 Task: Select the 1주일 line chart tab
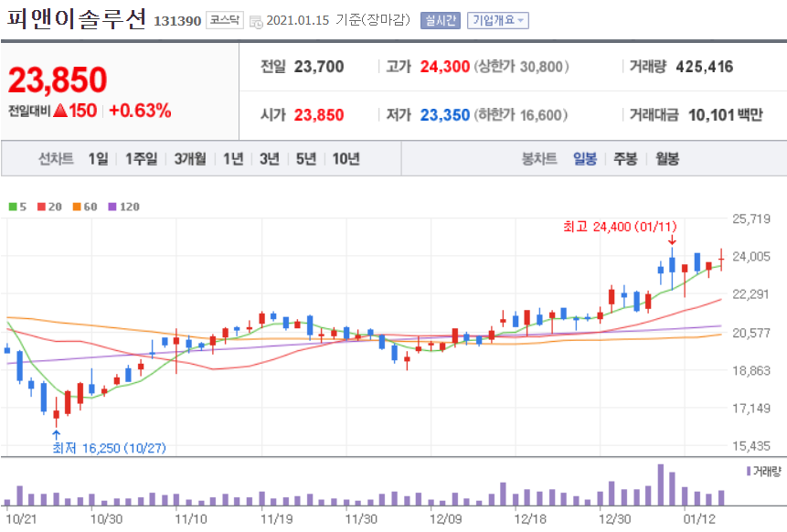pyautogui.click(x=141, y=159)
